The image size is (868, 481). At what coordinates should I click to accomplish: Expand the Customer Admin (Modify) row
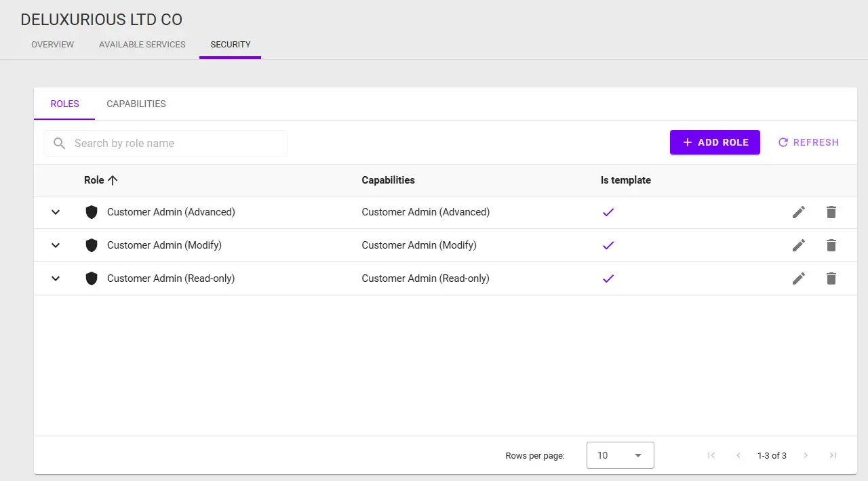[x=56, y=245]
